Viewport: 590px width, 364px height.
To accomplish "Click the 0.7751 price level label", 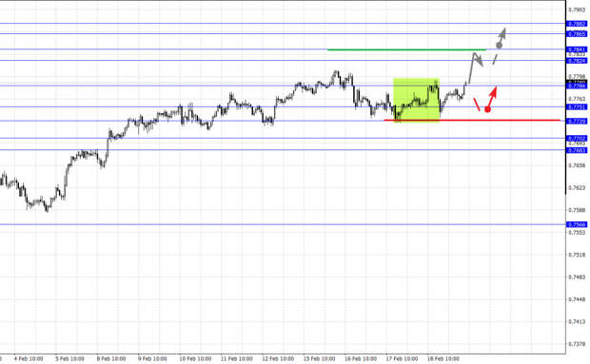I will click(x=577, y=107).
